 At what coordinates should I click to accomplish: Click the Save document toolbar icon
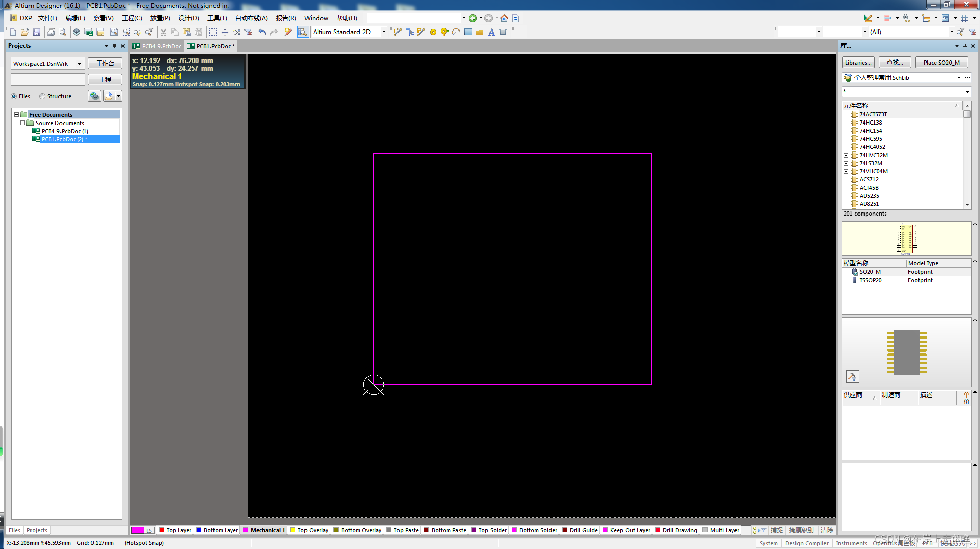[x=37, y=32]
